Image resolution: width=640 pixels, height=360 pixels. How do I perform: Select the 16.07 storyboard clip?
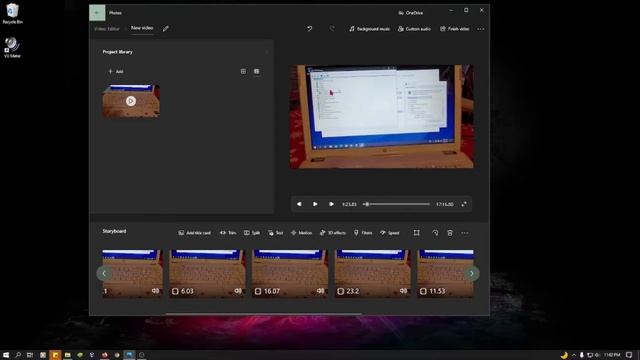tap(290, 273)
